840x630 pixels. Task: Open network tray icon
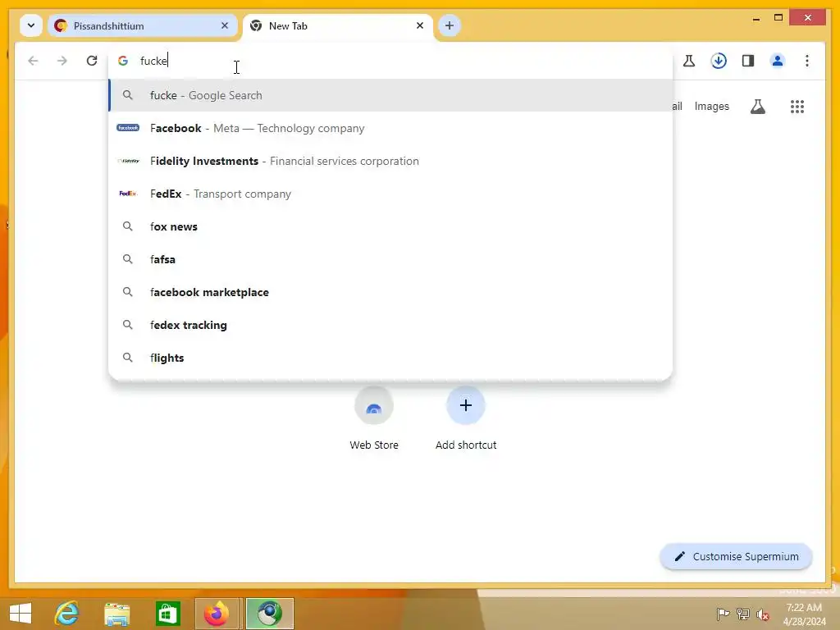(743, 614)
